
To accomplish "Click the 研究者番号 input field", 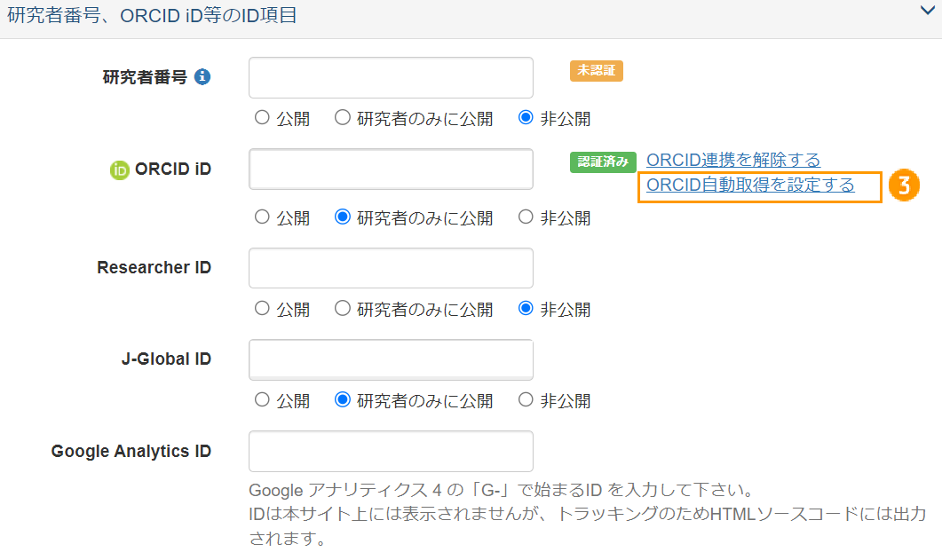I will [x=391, y=77].
